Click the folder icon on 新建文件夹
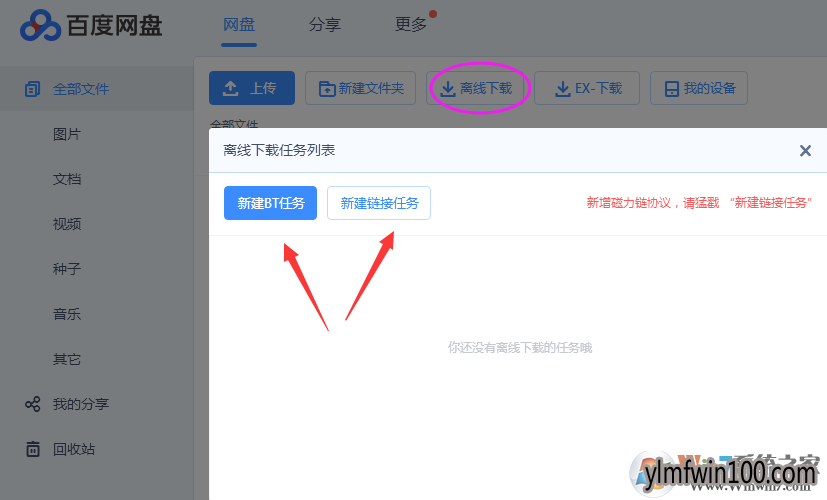The width and height of the screenshot is (827, 500). pyautogui.click(x=327, y=89)
